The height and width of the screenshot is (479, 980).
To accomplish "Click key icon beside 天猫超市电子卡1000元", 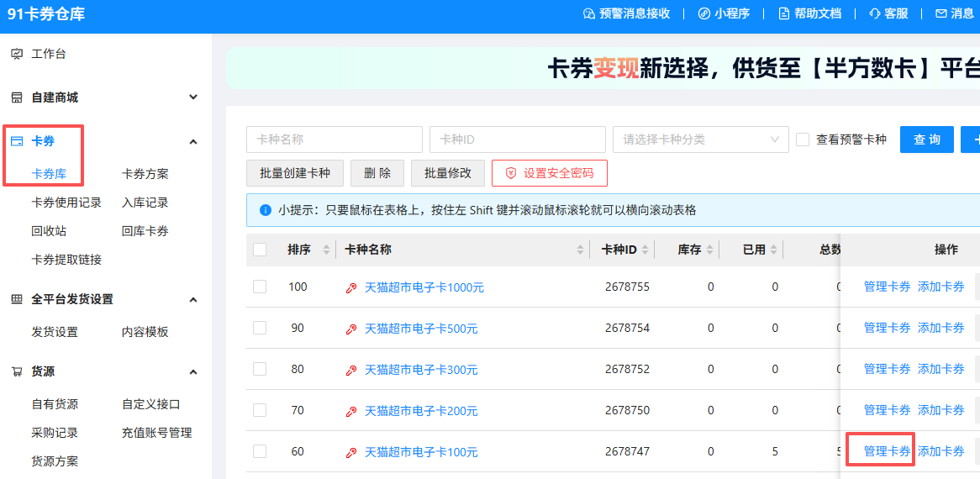I will click(x=351, y=287).
